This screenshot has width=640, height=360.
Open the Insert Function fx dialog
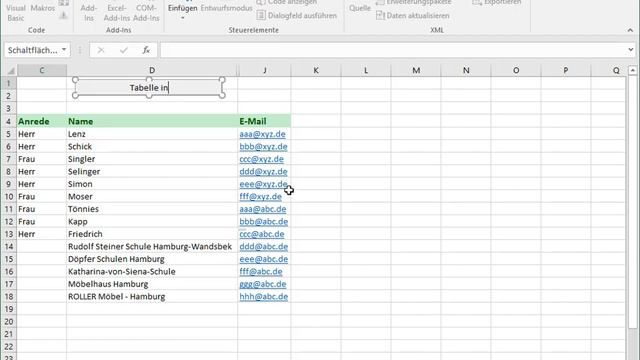(146, 50)
